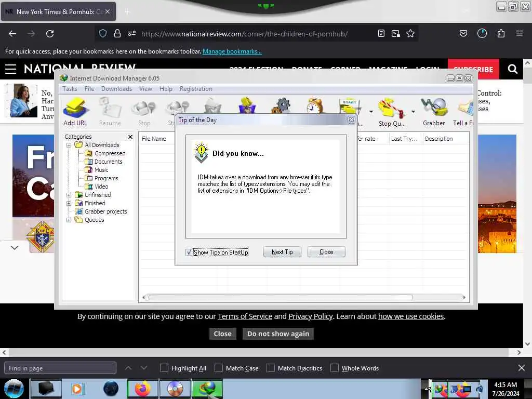This screenshot has width=532, height=399.
Task: Enable Whole Words checkbox
Action: click(334, 368)
